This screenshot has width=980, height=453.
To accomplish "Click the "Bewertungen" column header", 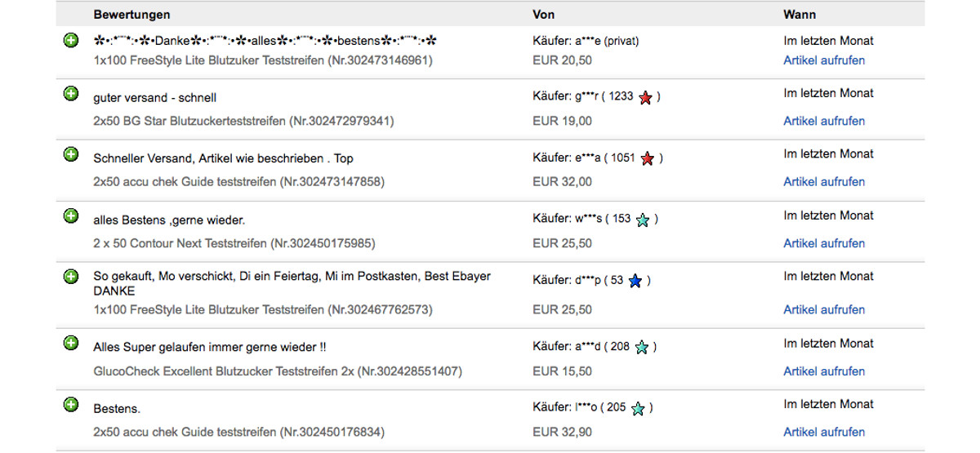I will [131, 15].
